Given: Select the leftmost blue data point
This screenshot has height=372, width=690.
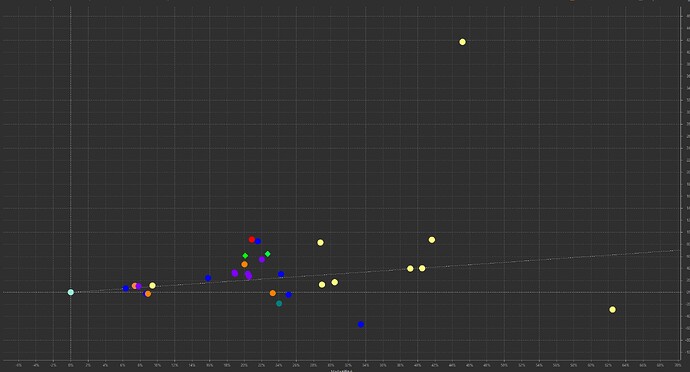Looking at the screenshot, I should click(x=125, y=288).
